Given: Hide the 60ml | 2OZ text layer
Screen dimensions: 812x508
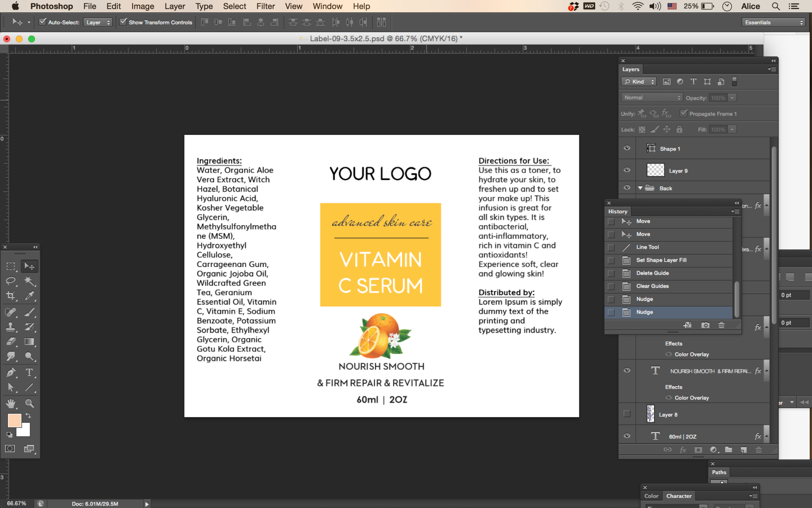Looking at the screenshot, I should 627,436.
